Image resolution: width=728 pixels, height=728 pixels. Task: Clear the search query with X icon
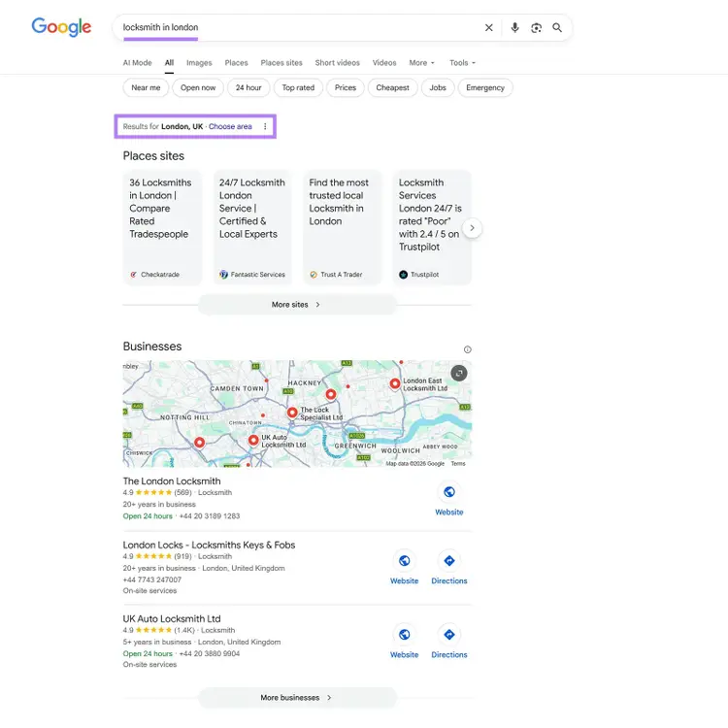tap(488, 28)
